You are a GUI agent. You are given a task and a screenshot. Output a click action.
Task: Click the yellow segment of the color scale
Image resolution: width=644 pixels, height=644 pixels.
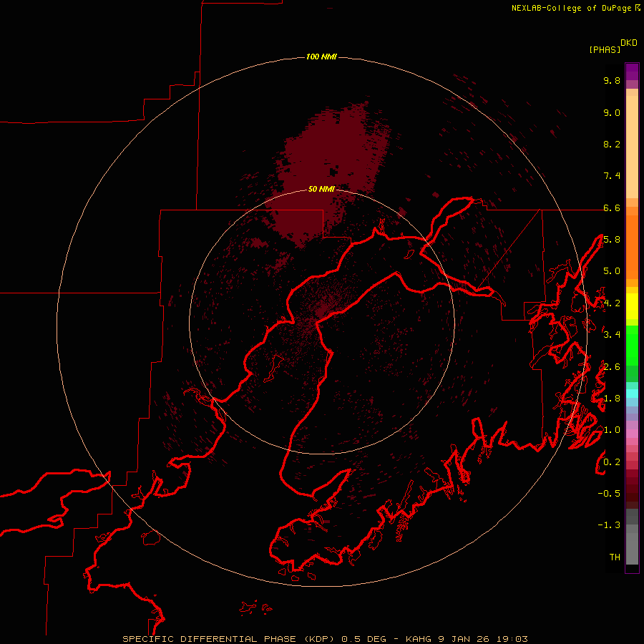(632, 306)
